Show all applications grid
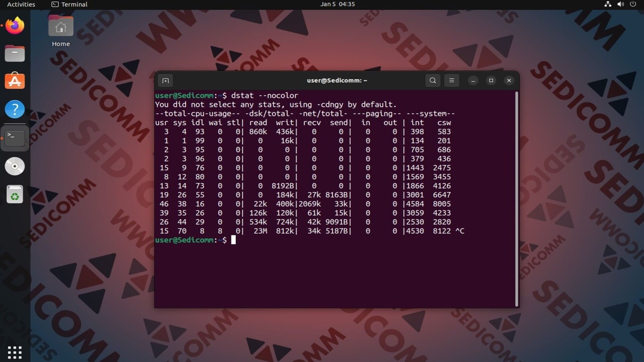 [15, 352]
